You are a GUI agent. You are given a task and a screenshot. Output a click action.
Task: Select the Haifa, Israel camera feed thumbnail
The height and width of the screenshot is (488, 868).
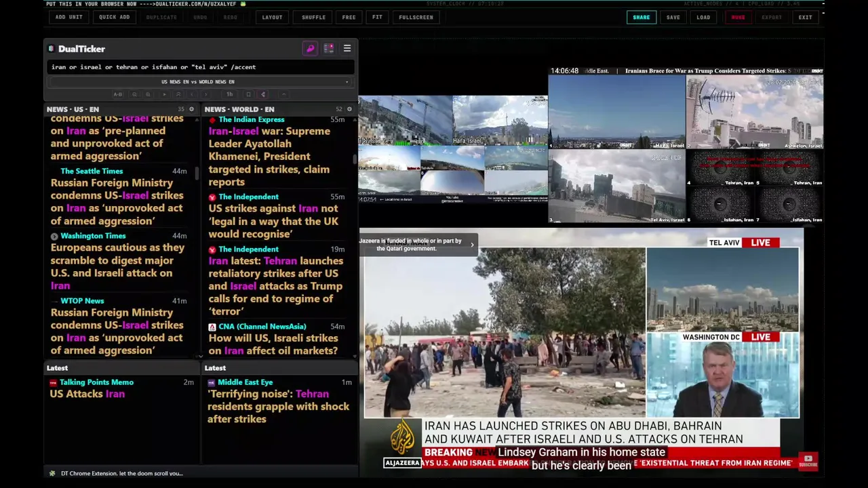(x=616, y=112)
